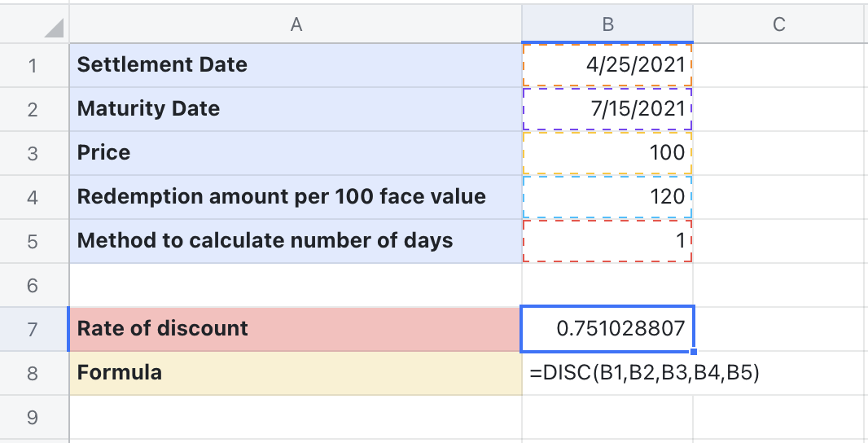Click 'Redemption amount per 100 face value' cell

coord(296,197)
